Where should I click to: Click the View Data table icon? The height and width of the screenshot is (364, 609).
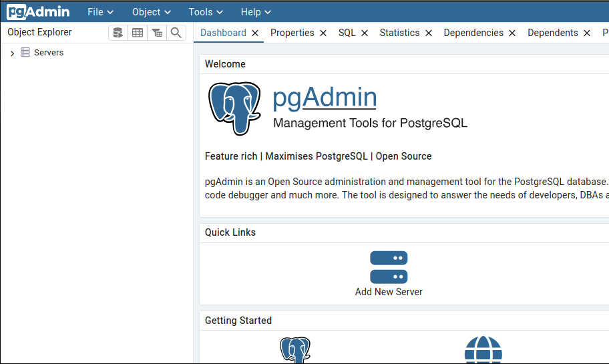coord(138,33)
